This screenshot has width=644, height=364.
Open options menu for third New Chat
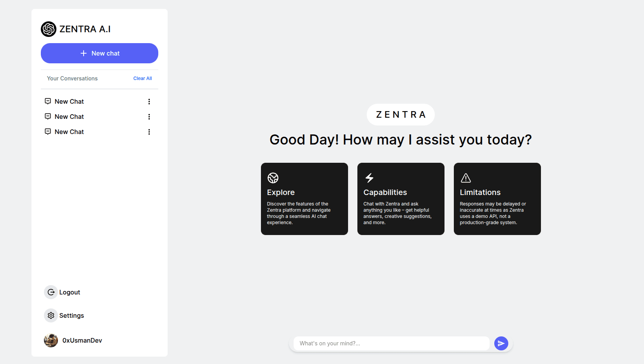[x=149, y=132]
